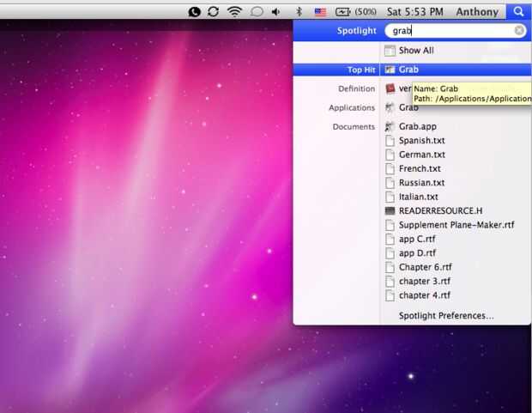This screenshot has height=413, width=532.
Task: Click the Bluetooth menu bar icon
Action: pyautogui.click(x=299, y=12)
